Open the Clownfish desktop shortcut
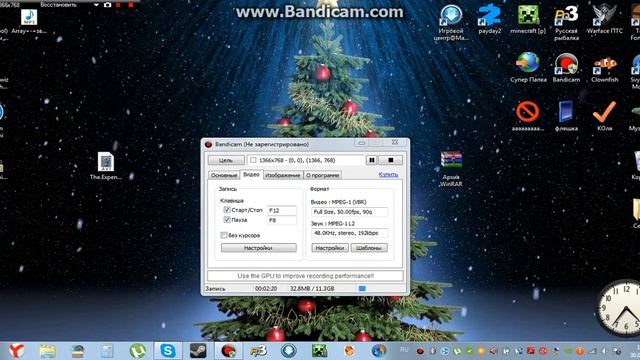640x360 pixels. pyautogui.click(x=604, y=68)
